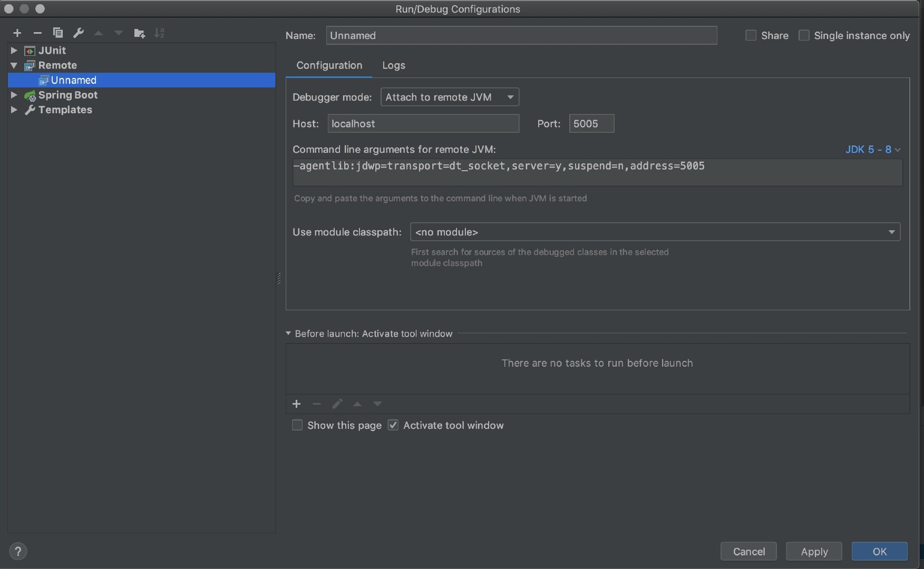Open the help question mark

pyautogui.click(x=18, y=551)
